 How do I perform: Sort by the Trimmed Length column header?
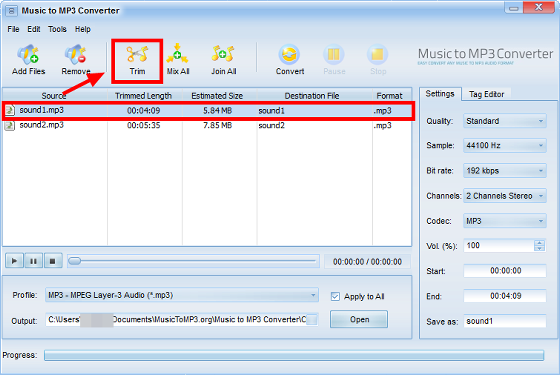click(145, 96)
